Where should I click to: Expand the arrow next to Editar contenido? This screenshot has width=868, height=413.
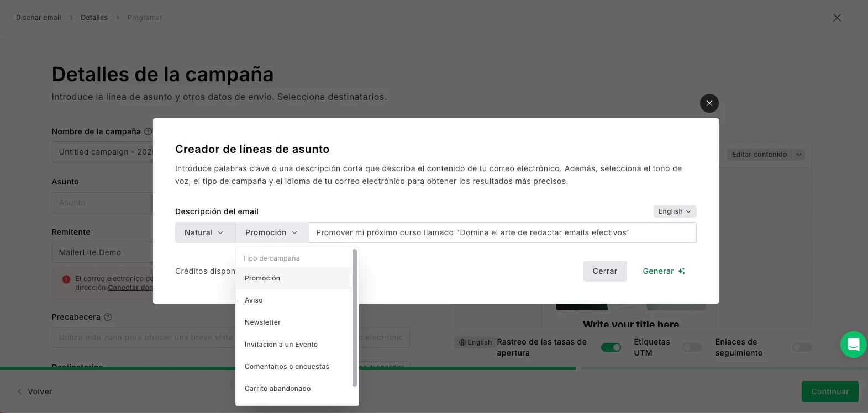coord(798,155)
